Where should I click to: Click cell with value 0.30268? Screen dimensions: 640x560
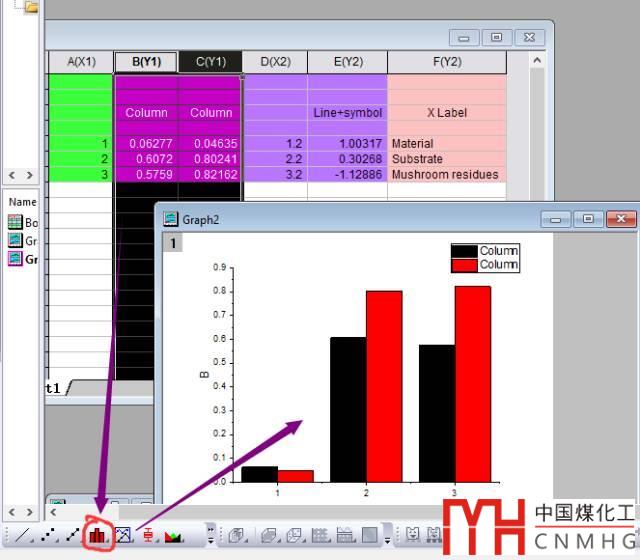coord(348,159)
